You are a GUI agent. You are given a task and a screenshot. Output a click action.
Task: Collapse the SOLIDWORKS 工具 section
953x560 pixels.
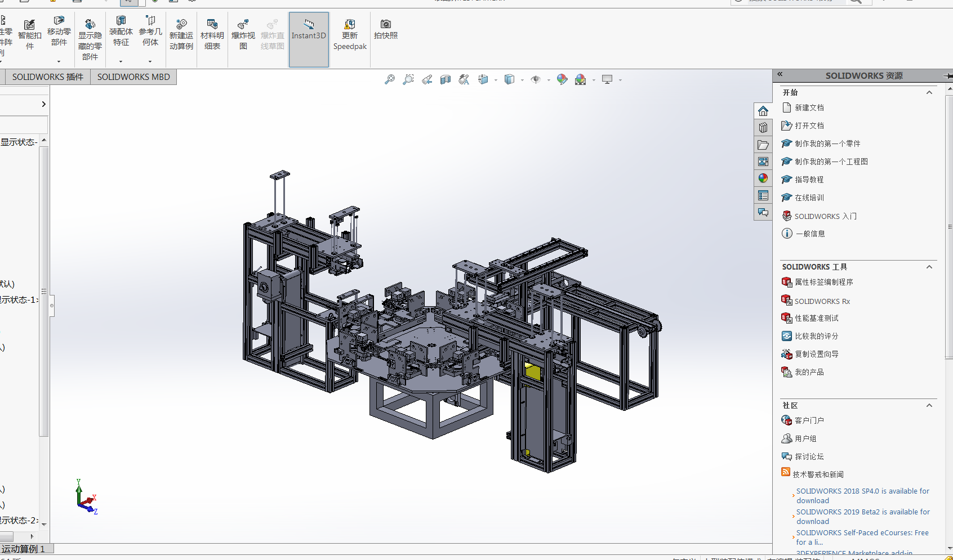pos(929,267)
